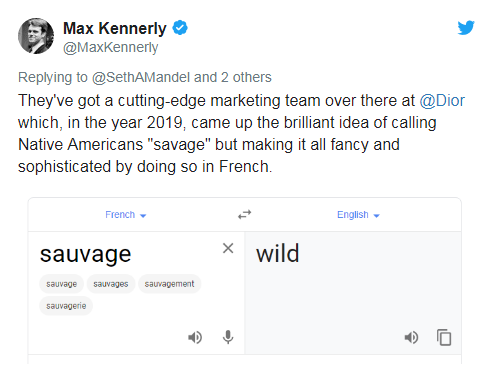Open the @MaxKennerly handle link
483x366 pixels.
(111, 47)
